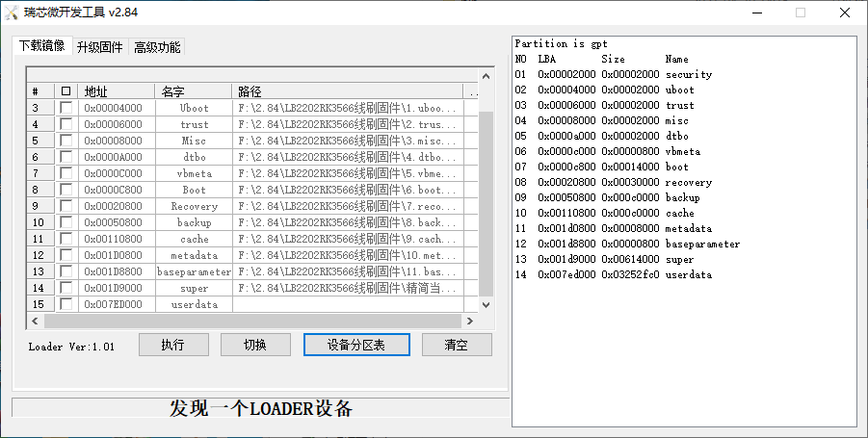Enable the Recovery row checkbox
Image resolution: width=868 pixels, height=438 pixels.
66,206
